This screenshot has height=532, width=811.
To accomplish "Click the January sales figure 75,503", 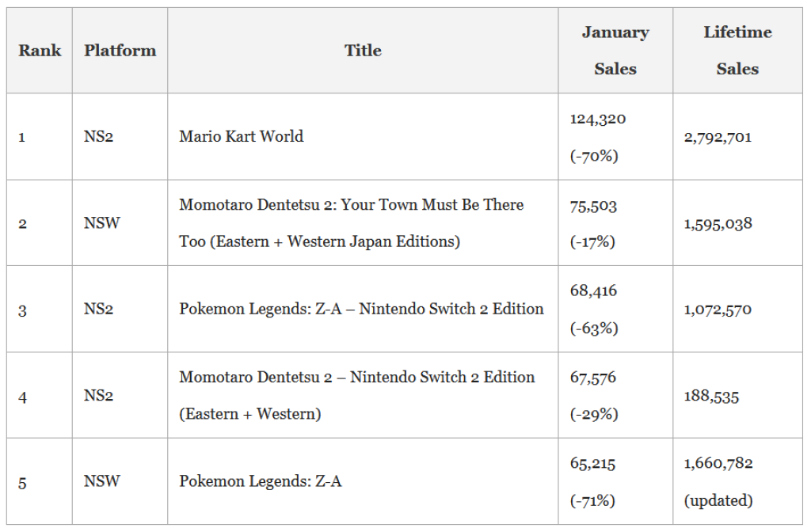I will [593, 206].
